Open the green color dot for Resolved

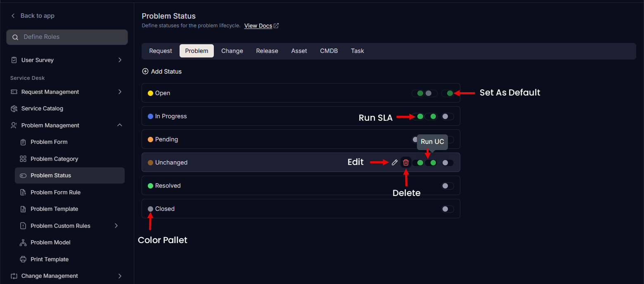150,186
